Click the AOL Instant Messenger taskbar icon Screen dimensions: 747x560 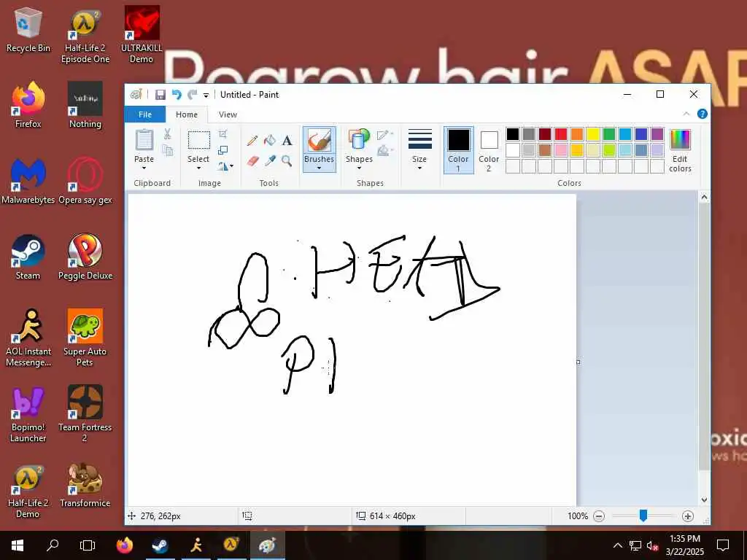click(196, 545)
